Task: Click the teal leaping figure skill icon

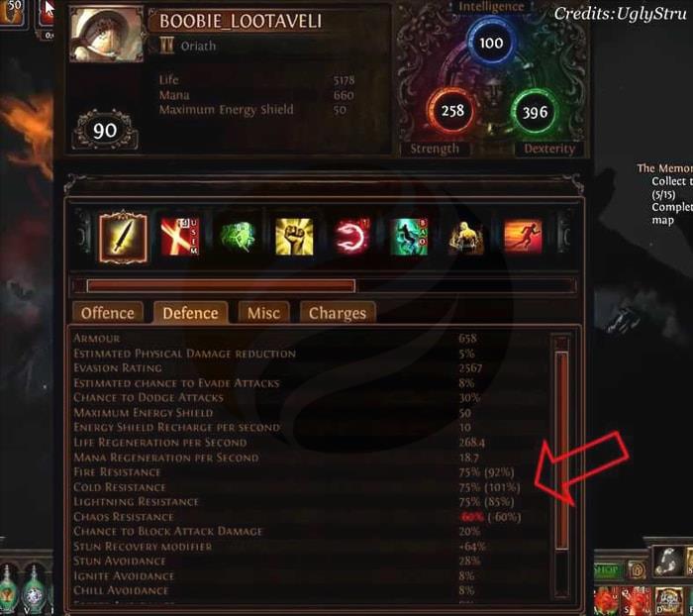Action: tap(409, 237)
